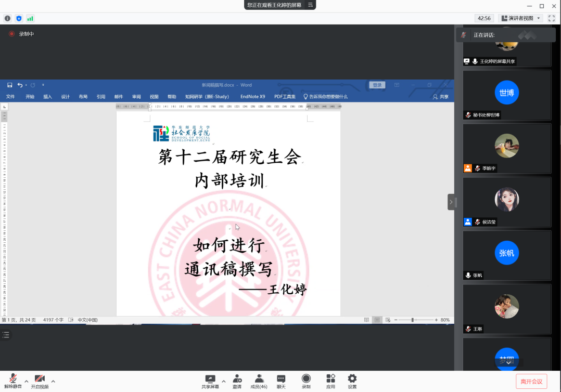
Task: Turn on camera with 开启视频
Action: [40, 381]
